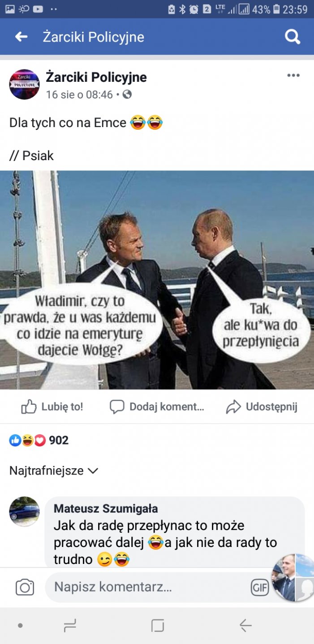
Task: Tap Dodaj komentarz to comment
Action: (x=157, y=407)
